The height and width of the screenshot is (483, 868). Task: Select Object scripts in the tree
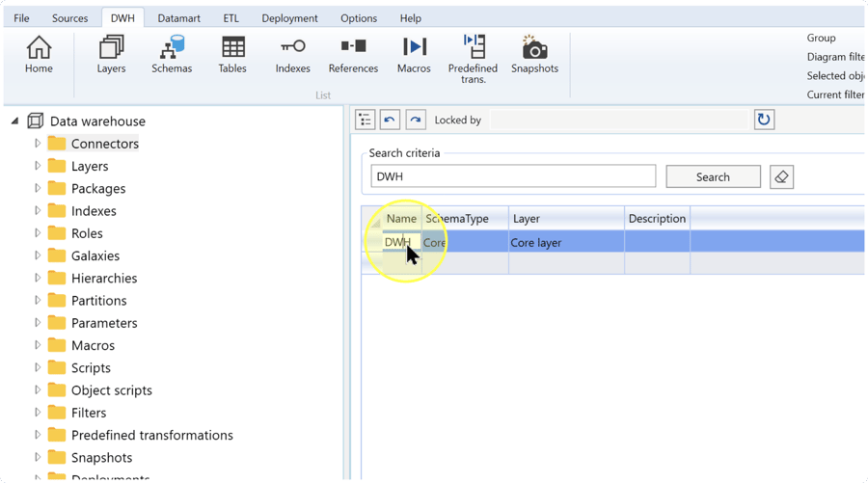(111, 390)
